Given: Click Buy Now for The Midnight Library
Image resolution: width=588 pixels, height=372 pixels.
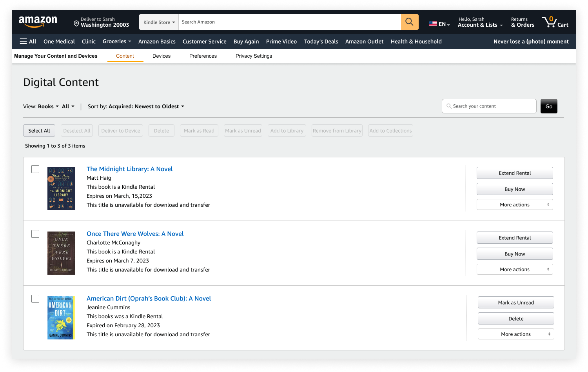Looking at the screenshot, I should [x=515, y=189].
